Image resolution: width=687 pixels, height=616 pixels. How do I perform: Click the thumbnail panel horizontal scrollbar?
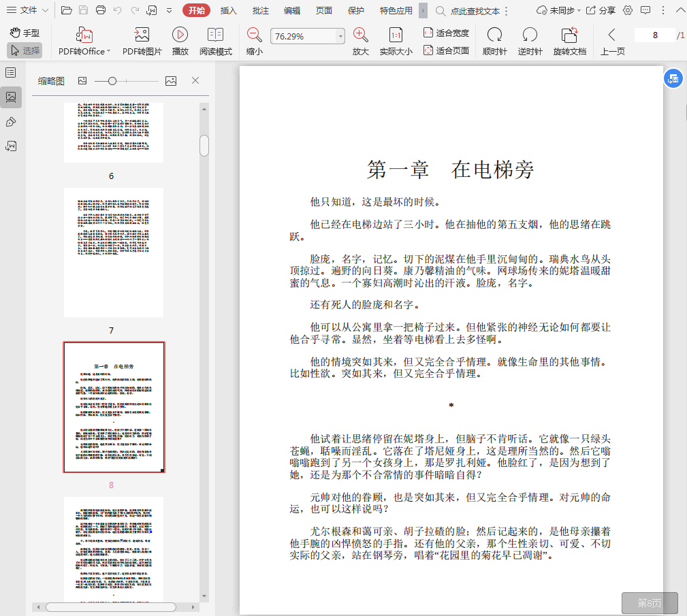[111, 606]
